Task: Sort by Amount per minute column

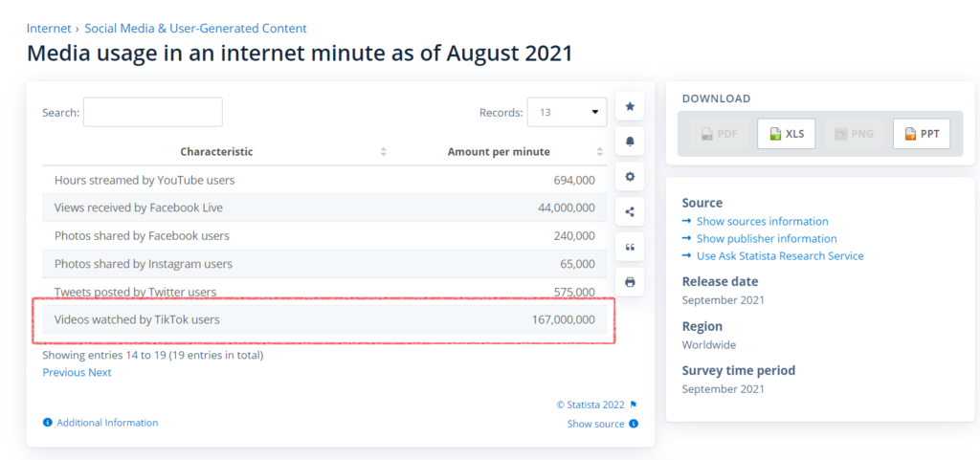Action: 600,152
